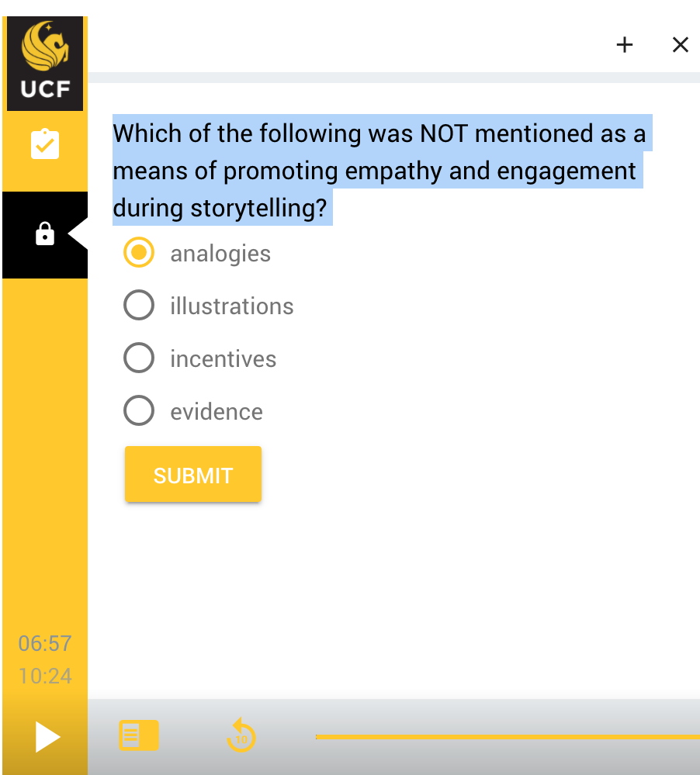Image resolution: width=700 pixels, height=775 pixels.
Task: Rewind the video 10 seconds
Action: pos(241,735)
